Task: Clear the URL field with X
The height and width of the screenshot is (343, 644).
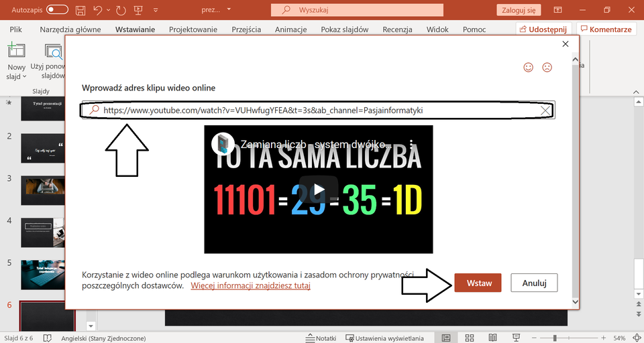Action: pyautogui.click(x=545, y=111)
